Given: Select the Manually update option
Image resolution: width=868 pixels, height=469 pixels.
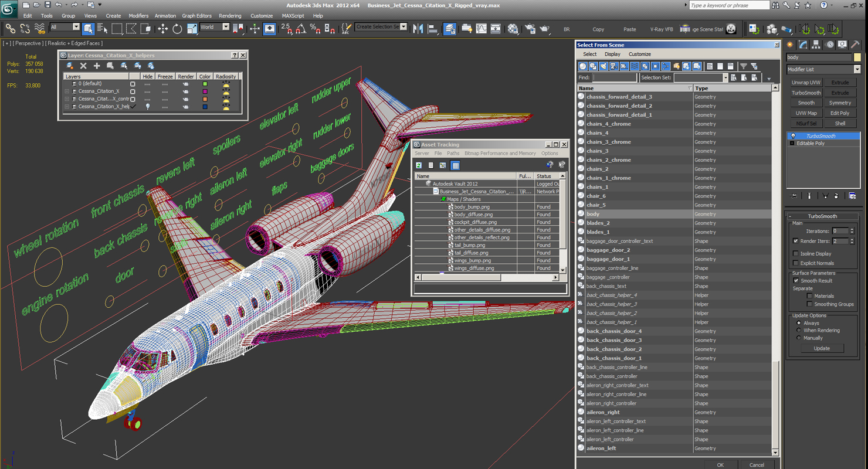Looking at the screenshot, I should pyautogui.click(x=799, y=338).
